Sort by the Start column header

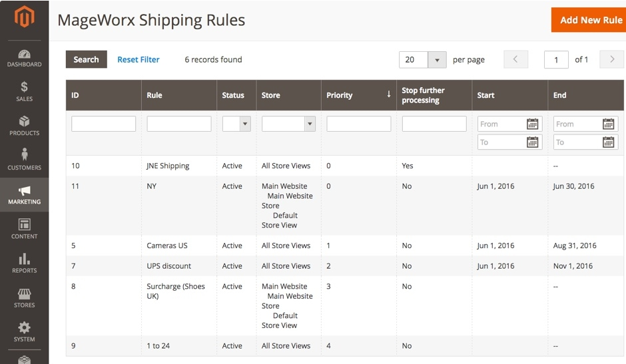(509, 95)
